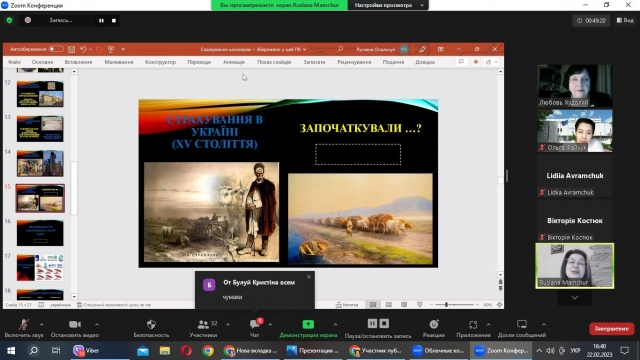
Task: Click the zoom slider in PowerPoint status bar
Action: [454, 305]
